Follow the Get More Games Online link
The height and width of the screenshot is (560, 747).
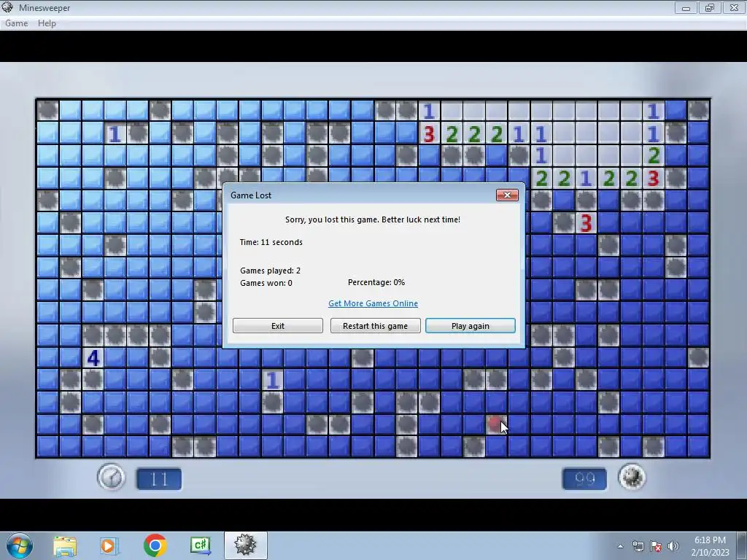[x=373, y=303]
